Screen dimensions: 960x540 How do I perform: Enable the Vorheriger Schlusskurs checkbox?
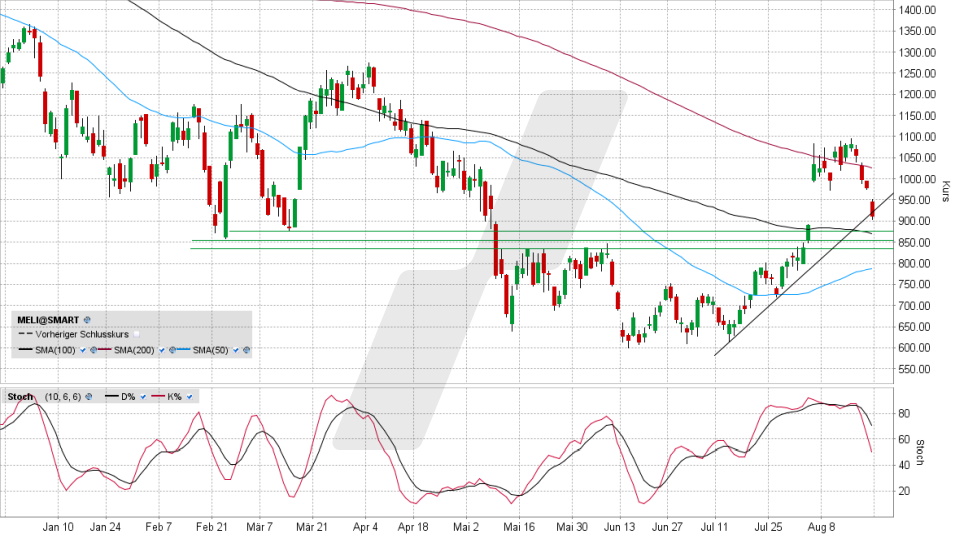point(137,334)
